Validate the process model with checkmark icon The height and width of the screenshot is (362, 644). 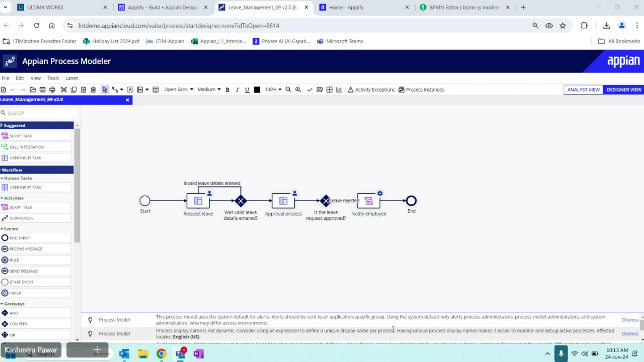310,90
